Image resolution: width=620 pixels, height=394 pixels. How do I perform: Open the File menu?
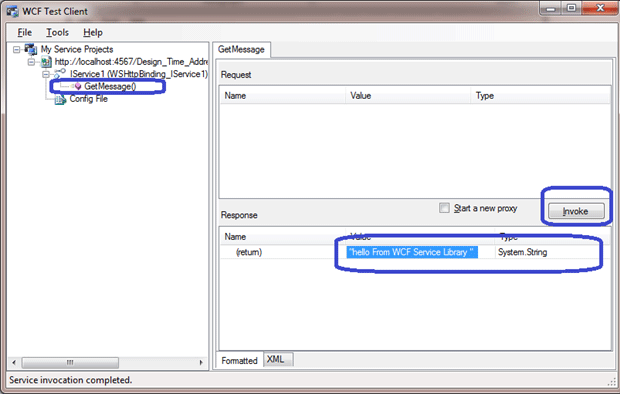tap(25, 32)
